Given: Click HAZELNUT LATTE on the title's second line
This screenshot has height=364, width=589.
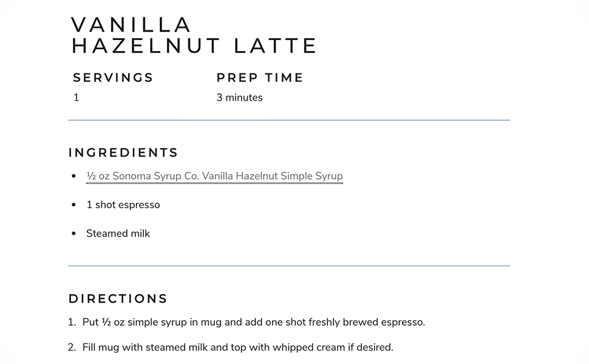Looking at the screenshot, I should pyautogui.click(x=194, y=46).
